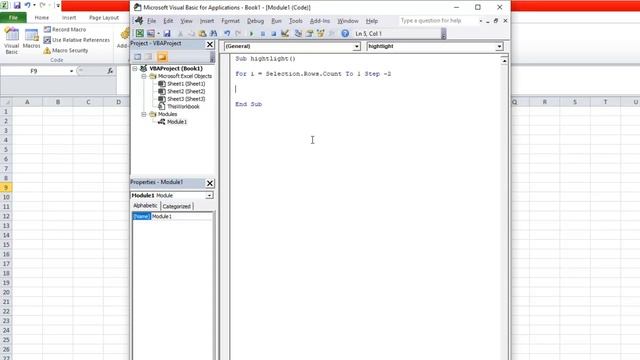Click the Excel File tab
The height and width of the screenshot is (360, 640).
[x=13, y=18]
